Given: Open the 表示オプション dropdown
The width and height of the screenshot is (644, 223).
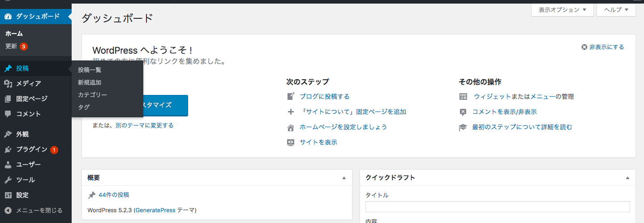Looking at the screenshot, I should pos(562,10).
